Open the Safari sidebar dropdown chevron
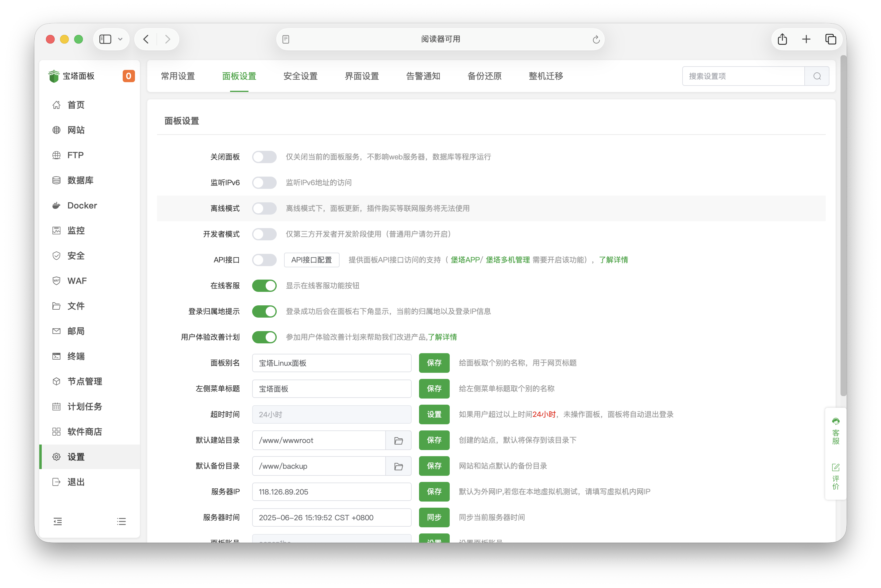This screenshot has height=588, width=881. tap(121, 39)
